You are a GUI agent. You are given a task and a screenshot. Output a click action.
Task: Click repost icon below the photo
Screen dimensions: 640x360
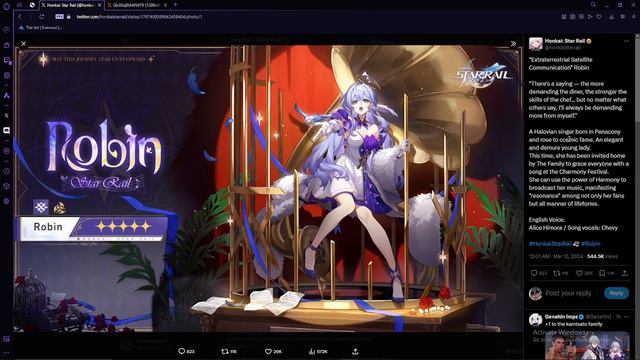[x=224, y=351]
